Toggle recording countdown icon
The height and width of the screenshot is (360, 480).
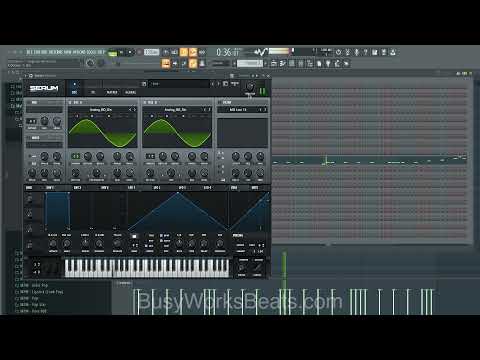pos(184,52)
